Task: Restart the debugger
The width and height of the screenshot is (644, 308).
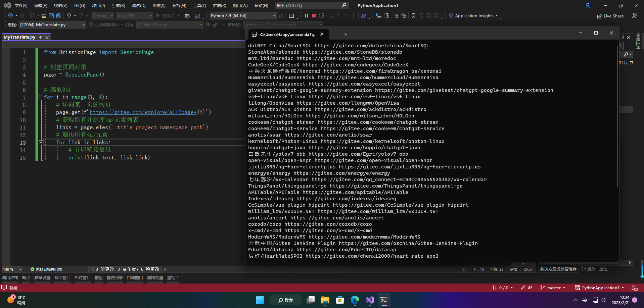Action: [321, 15]
